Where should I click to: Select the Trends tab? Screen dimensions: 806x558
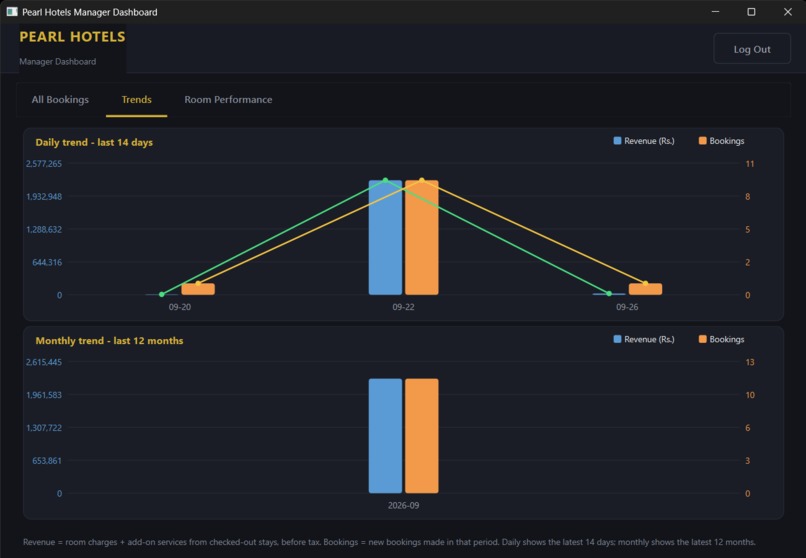(136, 100)
